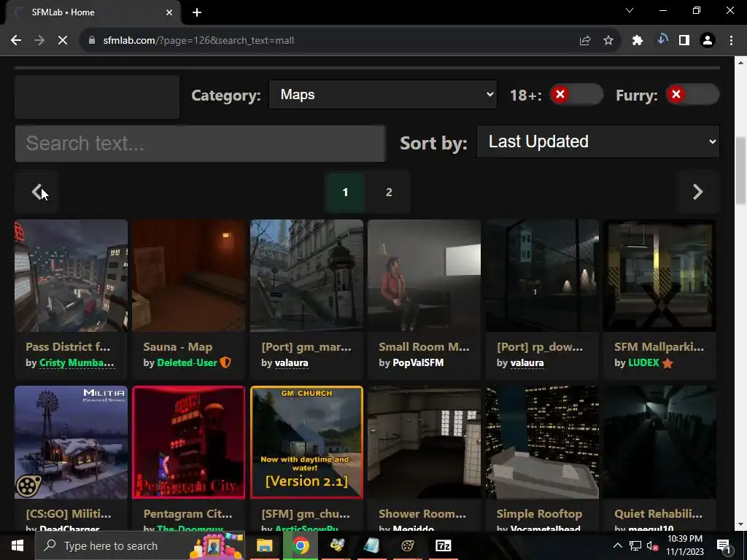Open the Chrome extensions puzzle icon
Viewport: 747px width, 560px height.
click(x=638, y=41)
